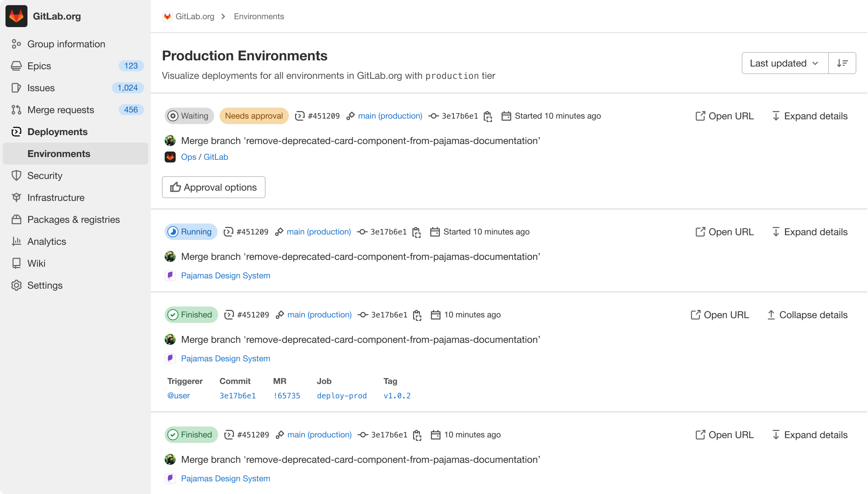Click the GitLab.org fox logo
The height and width of the screenshot is (494, 868).
click(17, 16)
